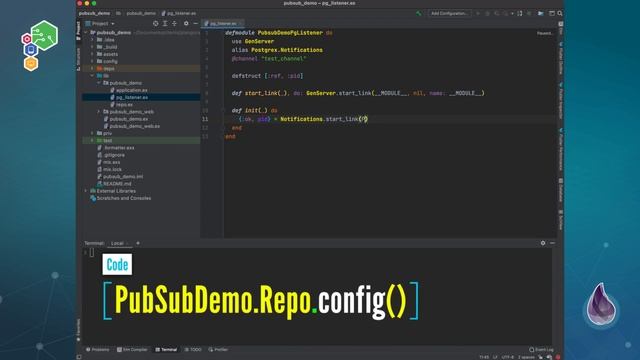Open Terminal panel gear settings
Viewport: 640px width, 360px height.
543,243
